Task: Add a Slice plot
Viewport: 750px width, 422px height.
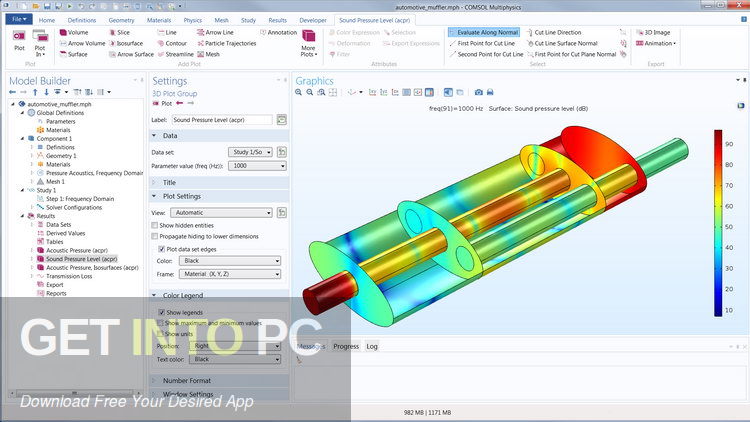Action: pyautogui.click(x=120, y=33)
